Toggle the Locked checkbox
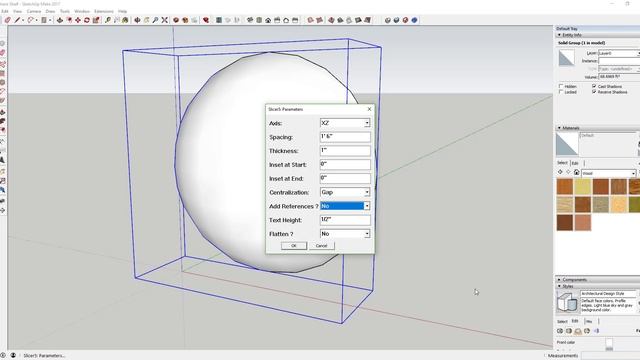Image resolution: width=640 pixels, height=360 pixels. [x=561, y=92]
